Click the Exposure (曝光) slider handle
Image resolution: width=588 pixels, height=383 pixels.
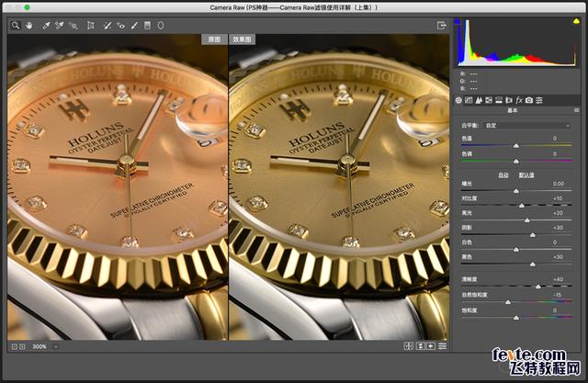516,191
